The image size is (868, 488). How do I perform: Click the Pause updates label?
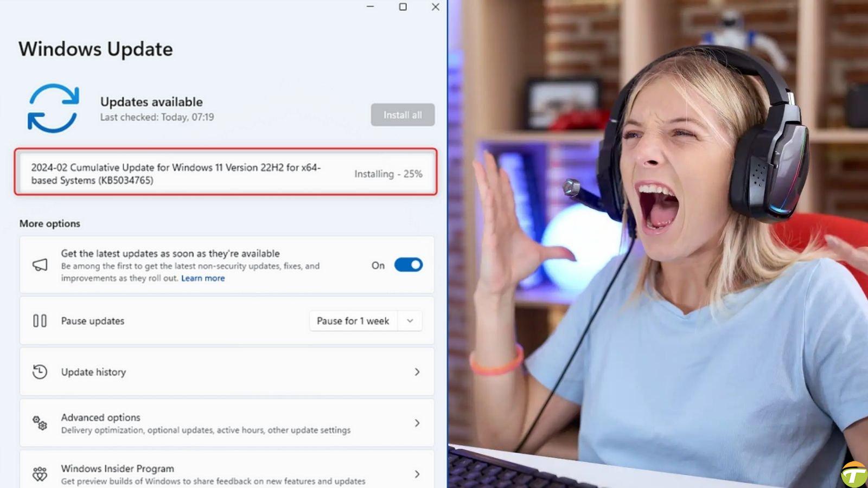[93, 321]
